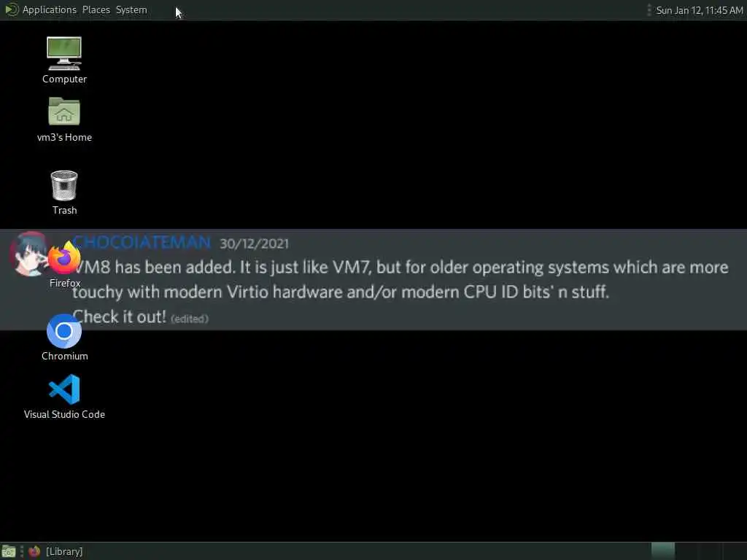Switch to the highlighted first workspace

[662, 551]
